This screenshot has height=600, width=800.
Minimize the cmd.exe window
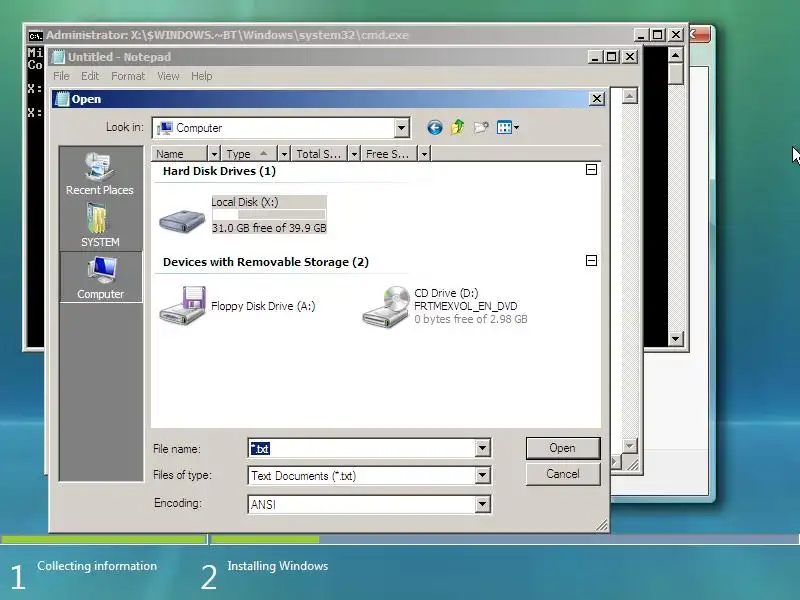pos(641,35)
